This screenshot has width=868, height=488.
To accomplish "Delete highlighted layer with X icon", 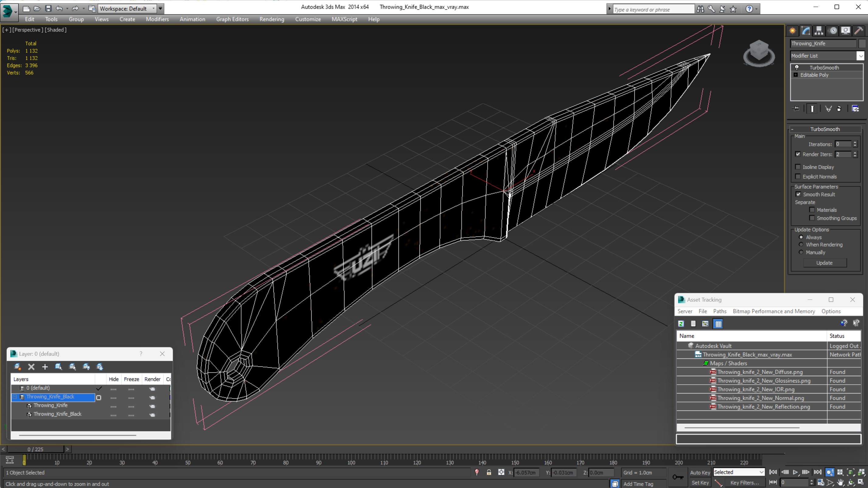I will 31,367.
